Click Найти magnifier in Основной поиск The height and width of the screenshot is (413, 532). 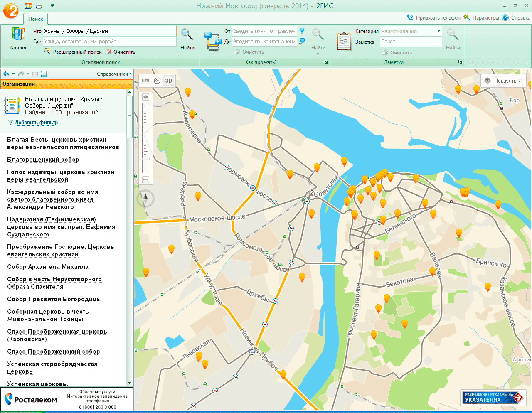(187, 39)
